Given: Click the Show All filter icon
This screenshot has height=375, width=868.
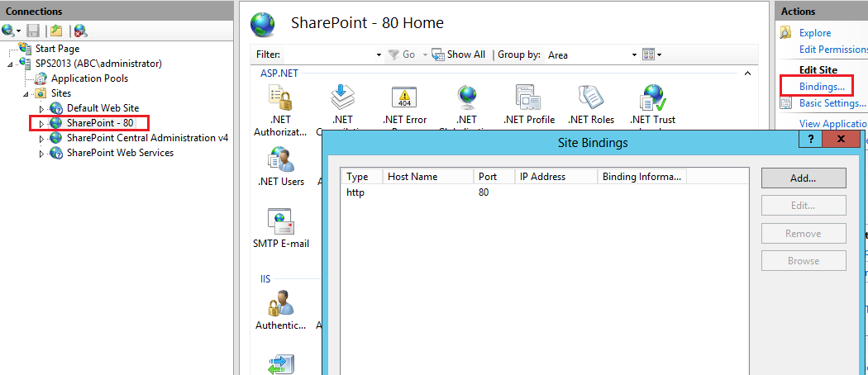Looking at the screenshot, I should click(x=438, y=55).
